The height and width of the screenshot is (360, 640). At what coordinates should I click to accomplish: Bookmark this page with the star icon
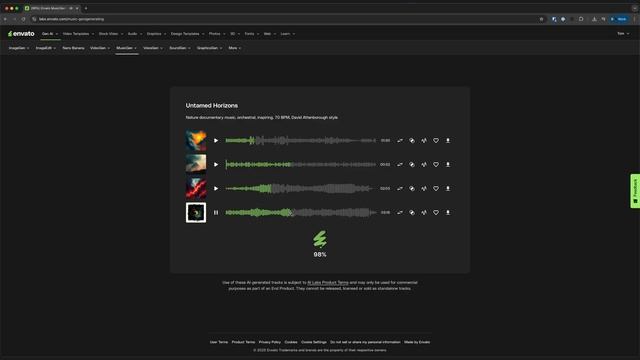[542, 19]
